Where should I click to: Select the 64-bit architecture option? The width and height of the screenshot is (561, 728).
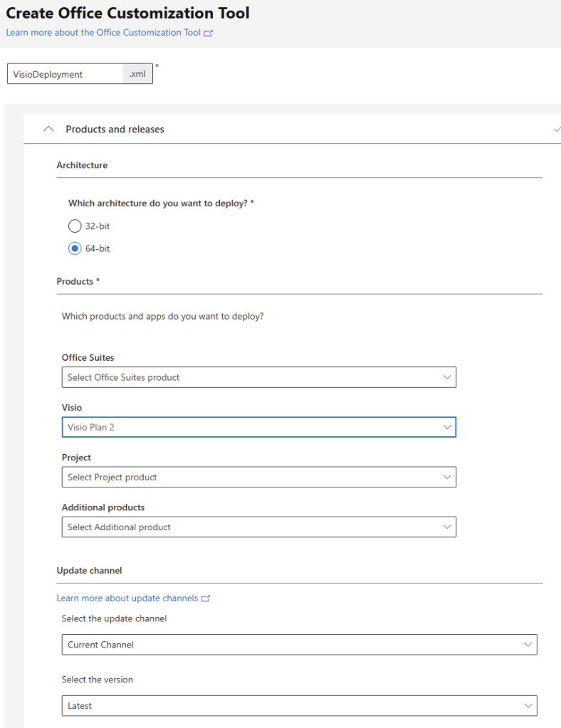coord(74,248)
